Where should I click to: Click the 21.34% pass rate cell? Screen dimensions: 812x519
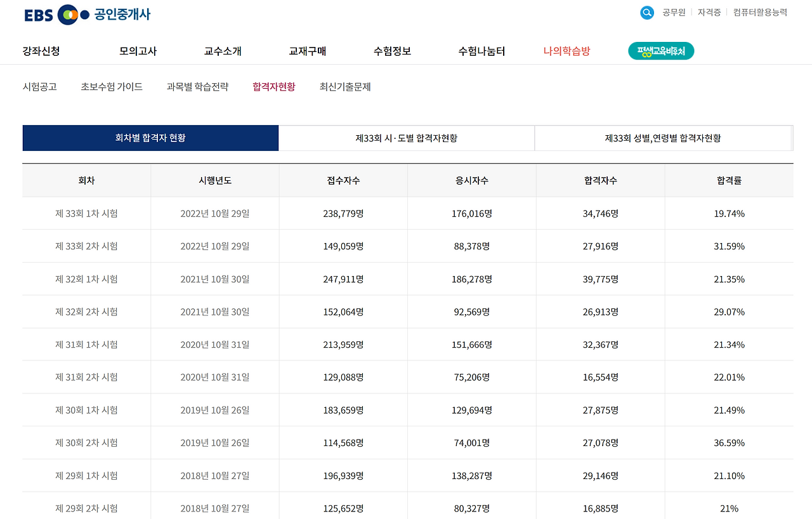[x=729, y=345]
